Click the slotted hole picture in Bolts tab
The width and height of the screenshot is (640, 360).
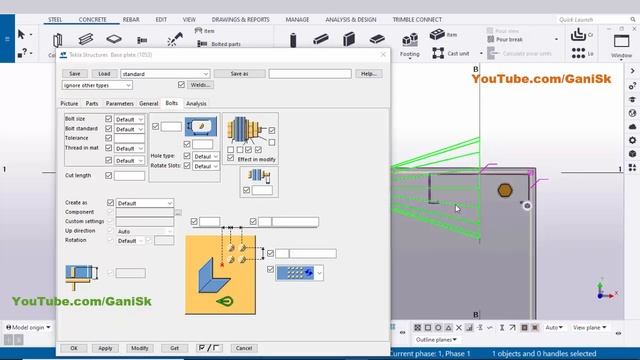[x=201, y=127]
